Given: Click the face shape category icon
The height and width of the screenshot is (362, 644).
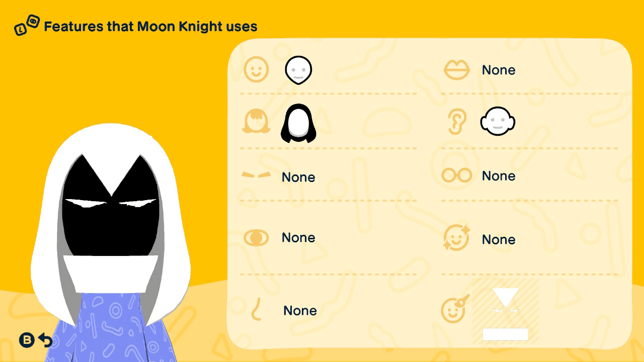Looking at the screenshot, I should [x=256, y=69].
